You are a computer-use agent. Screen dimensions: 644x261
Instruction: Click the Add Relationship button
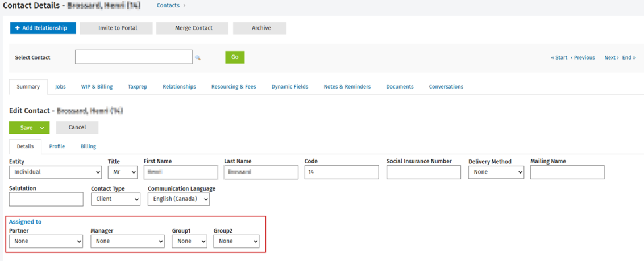point(43,28)
